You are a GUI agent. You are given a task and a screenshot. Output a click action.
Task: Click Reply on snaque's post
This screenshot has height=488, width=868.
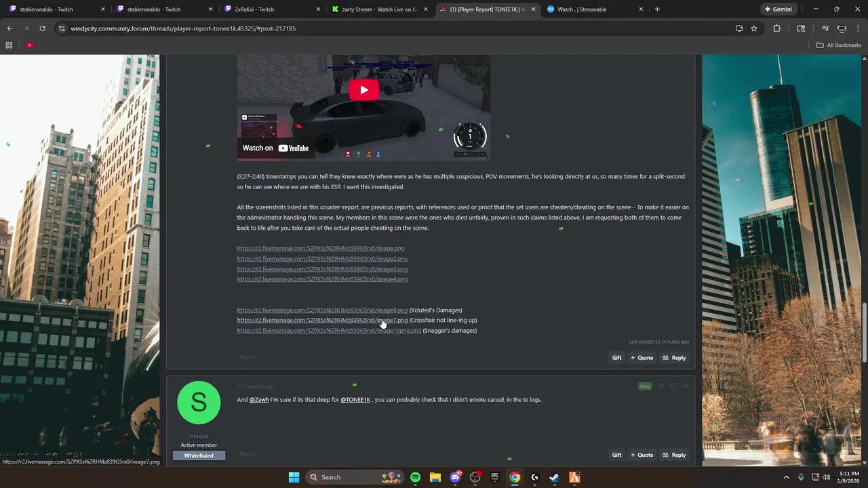(x=674, y=455)
